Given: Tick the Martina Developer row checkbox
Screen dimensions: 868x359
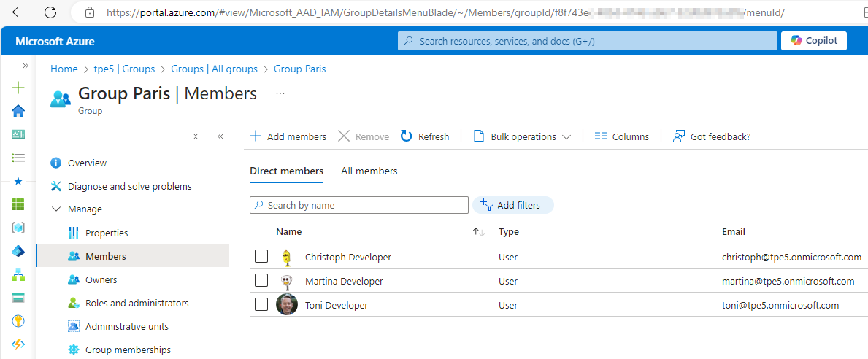Looking at the screenshot, I should pyautogui.click(x=261, y=281).
